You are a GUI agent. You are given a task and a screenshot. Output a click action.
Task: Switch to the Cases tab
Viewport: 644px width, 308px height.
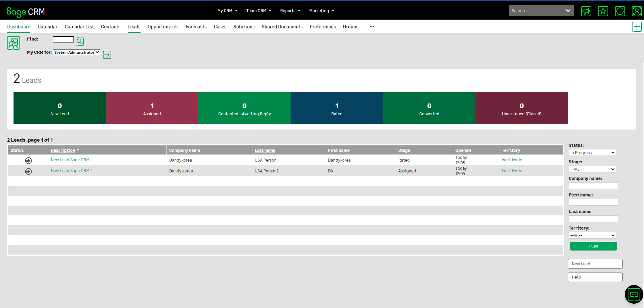[220, 27]
